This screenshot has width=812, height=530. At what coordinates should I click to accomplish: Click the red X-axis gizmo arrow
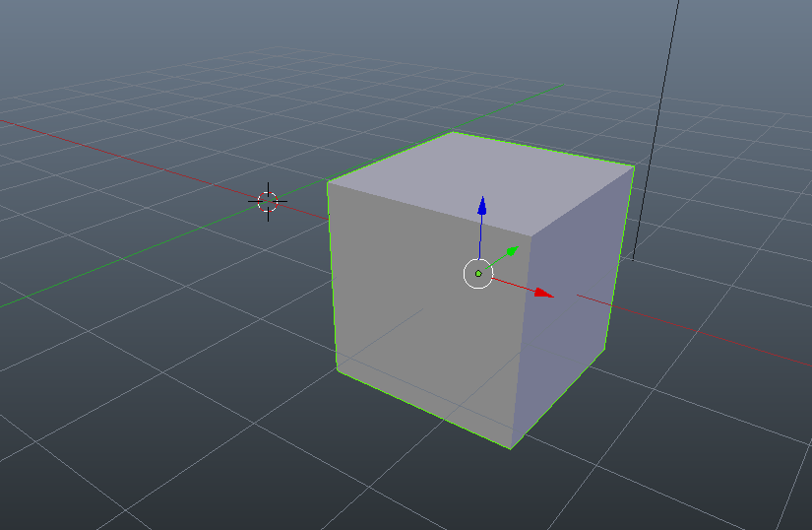tap(542, 293)
